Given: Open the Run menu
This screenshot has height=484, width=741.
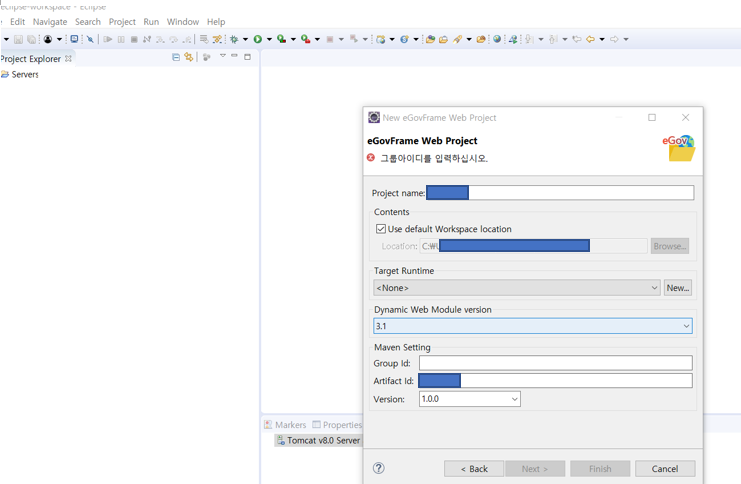Looking at the screenshot, I should tap(151, 22).
